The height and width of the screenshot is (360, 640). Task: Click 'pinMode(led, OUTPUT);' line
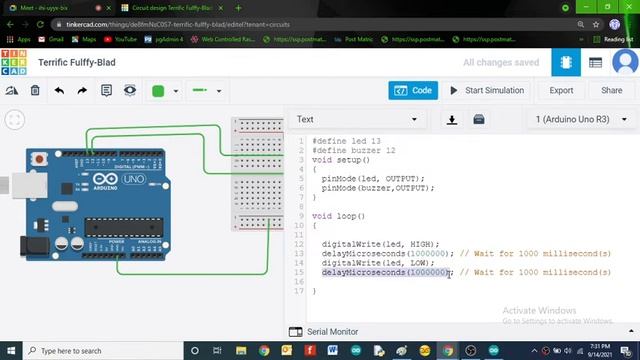click(x=373, y=179)
